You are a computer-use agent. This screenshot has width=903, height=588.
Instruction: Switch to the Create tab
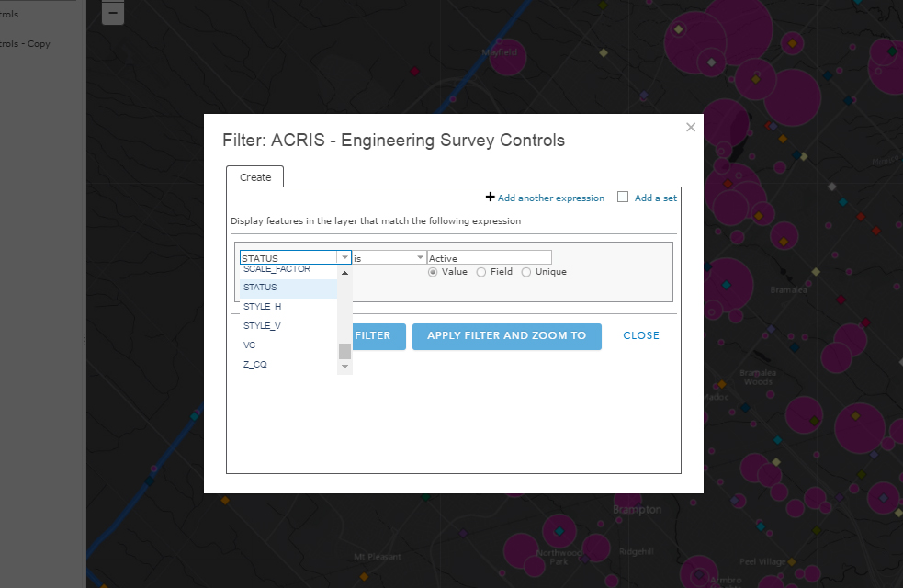click(x=255, y=177)
